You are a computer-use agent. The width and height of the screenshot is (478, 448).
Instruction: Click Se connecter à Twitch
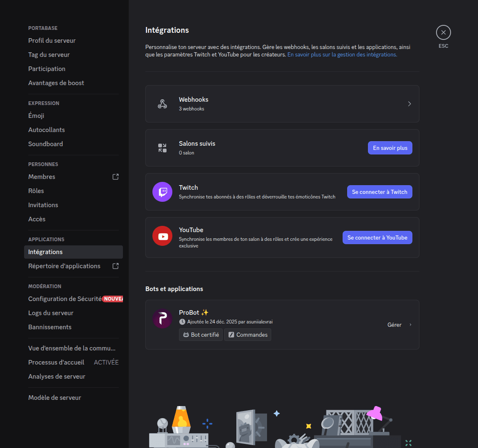379,191
